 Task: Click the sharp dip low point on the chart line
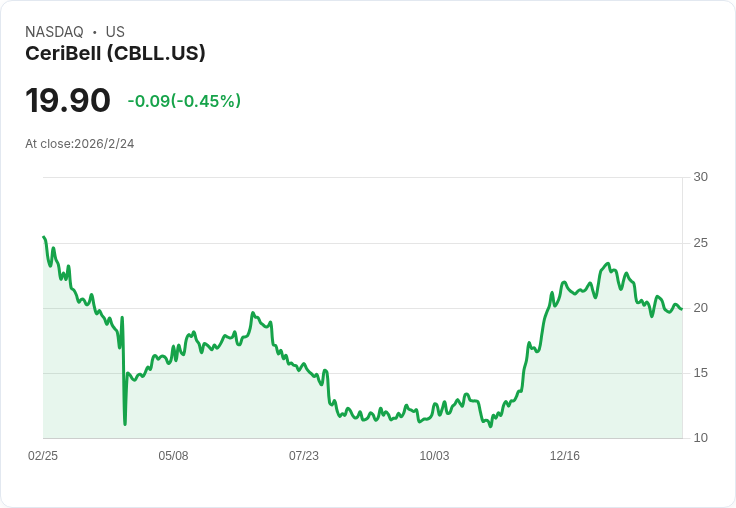[x=125, y=424]
